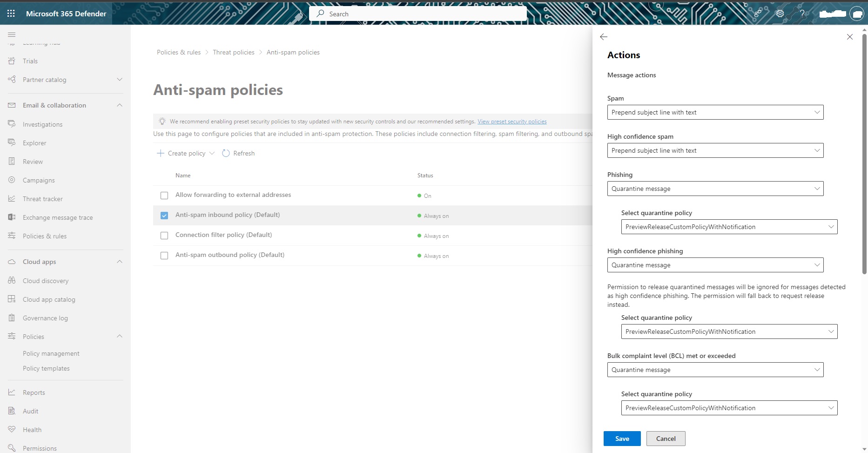Collapse the Cloud apps section
Viewport: 868px width, 453px height.
point(120,262)
